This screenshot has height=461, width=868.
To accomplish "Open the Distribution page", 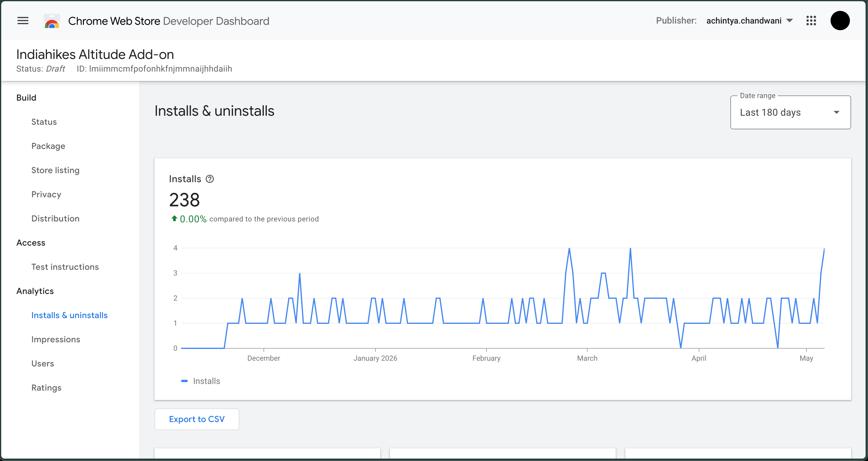I will (x=55, y=218).
